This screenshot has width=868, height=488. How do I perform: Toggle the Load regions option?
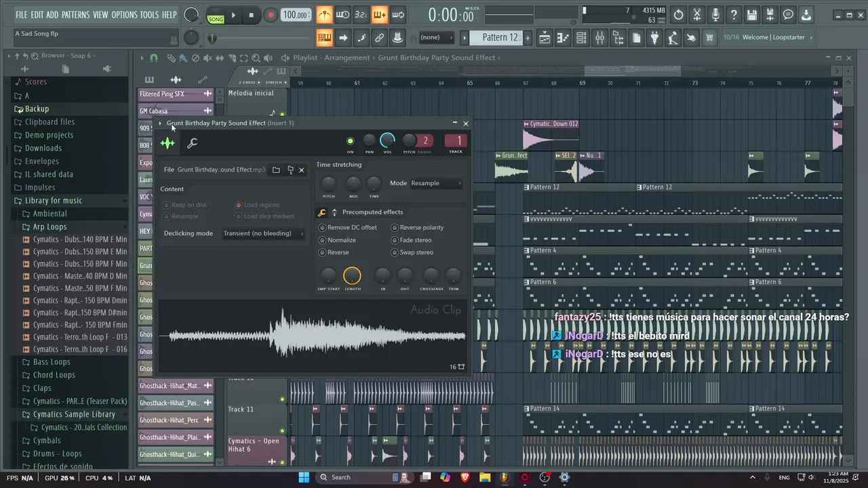click(x=257, y=205)
